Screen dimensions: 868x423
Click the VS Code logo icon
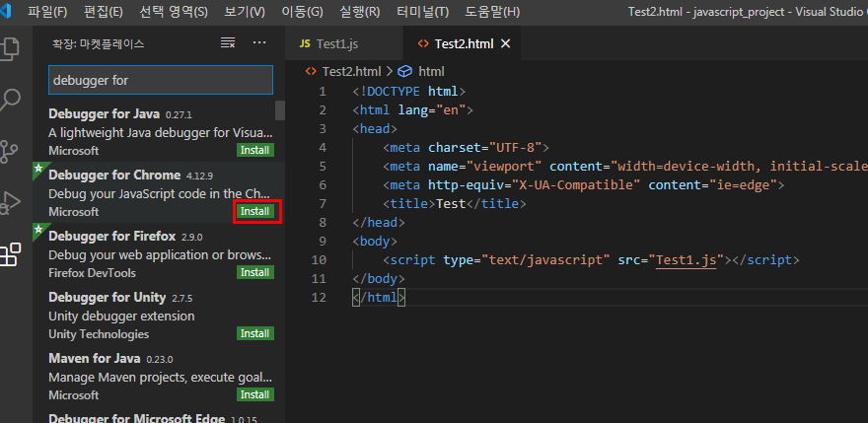[x=6, y=11]
